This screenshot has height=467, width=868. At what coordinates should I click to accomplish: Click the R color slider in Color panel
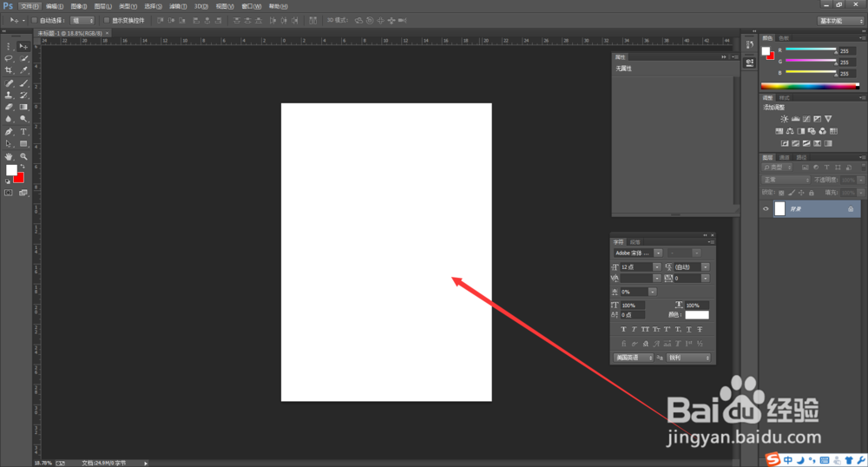(811, 49)
